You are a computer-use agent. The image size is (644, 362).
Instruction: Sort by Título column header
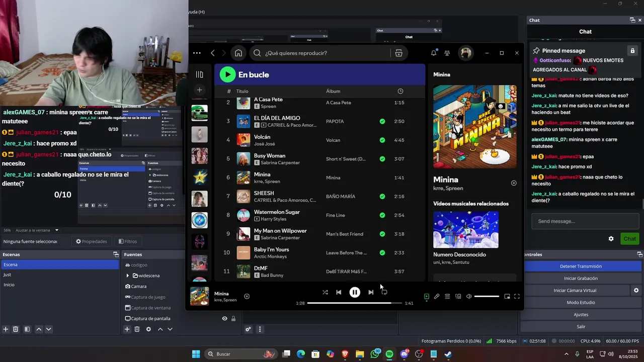coord(243,91)
